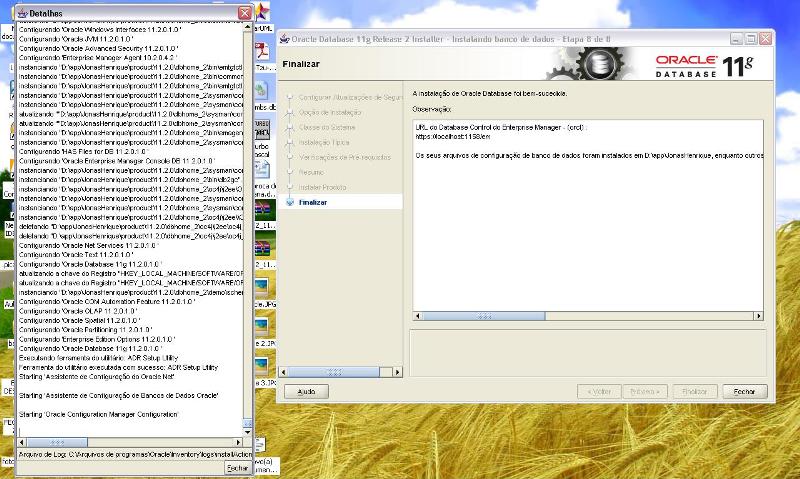Click the '< Voltar' button

click(x=599, y=392)
